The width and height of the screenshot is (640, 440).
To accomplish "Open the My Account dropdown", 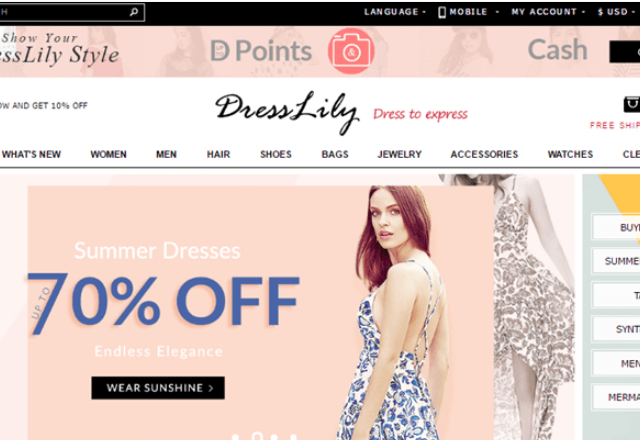I will (547, 12).
